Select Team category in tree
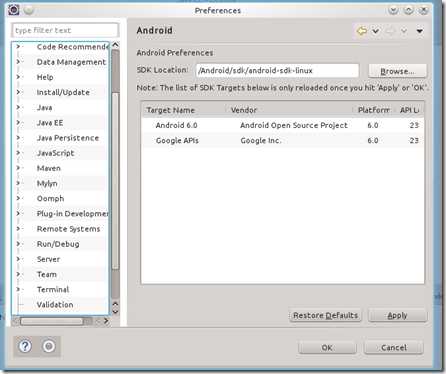 click(x=47, y=274)
